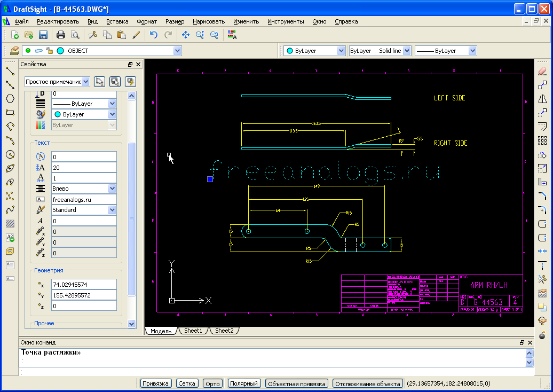
Task: Click the select objects arrow button in properties
Action: 100,82
